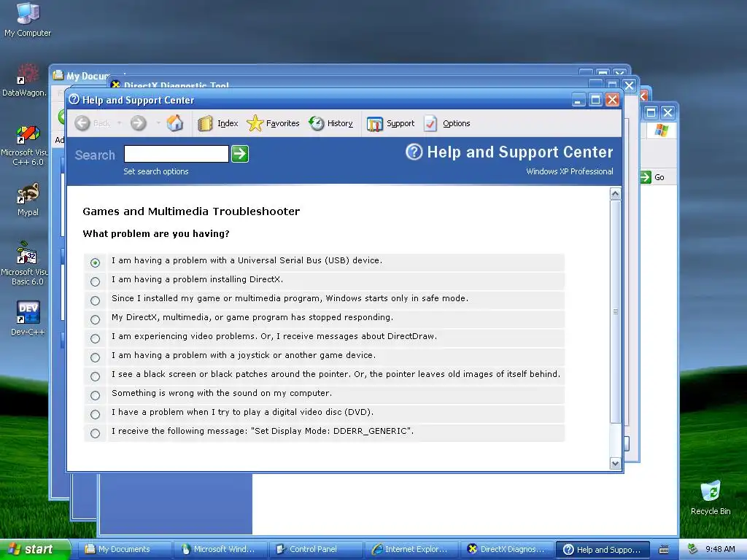Click the Help and Support taskbar button
This screenshot has width=747, height=560.
tap(602, 550)
